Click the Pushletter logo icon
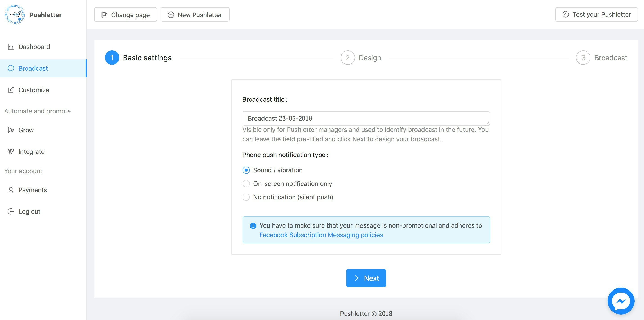Screen dimensions: 644x320 (15, 14)
